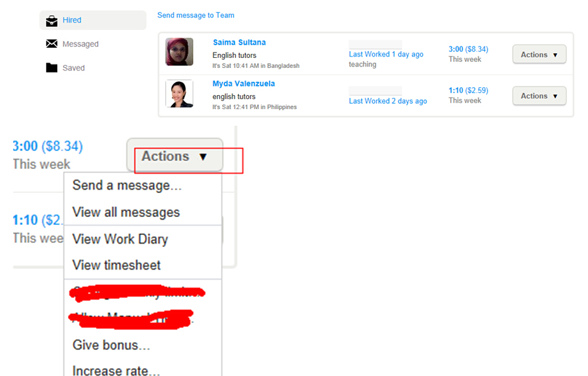Open the Hired tab

click(x=72, y=20)
